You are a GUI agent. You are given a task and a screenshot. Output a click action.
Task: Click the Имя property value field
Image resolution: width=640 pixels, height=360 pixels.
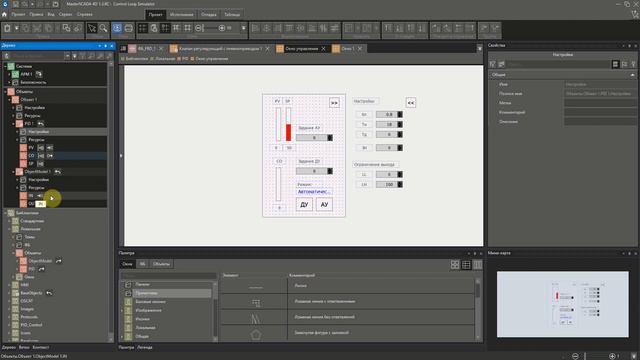pyautogui.click(x=600, y=84)
